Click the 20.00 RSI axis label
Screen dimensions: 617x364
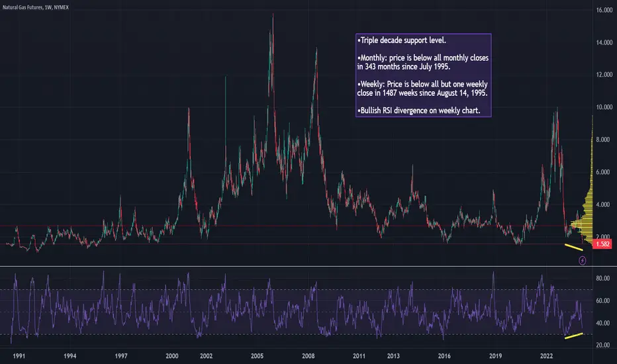click(603, 345)
